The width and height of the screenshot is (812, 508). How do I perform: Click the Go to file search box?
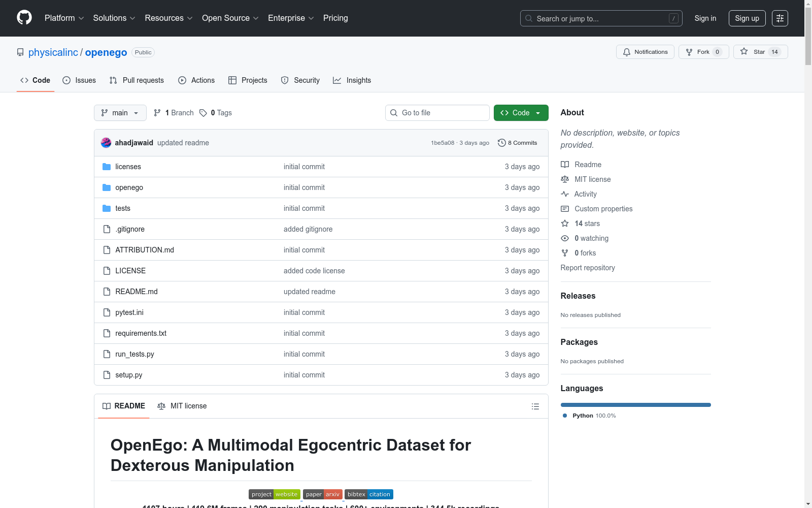coord(437,113)
